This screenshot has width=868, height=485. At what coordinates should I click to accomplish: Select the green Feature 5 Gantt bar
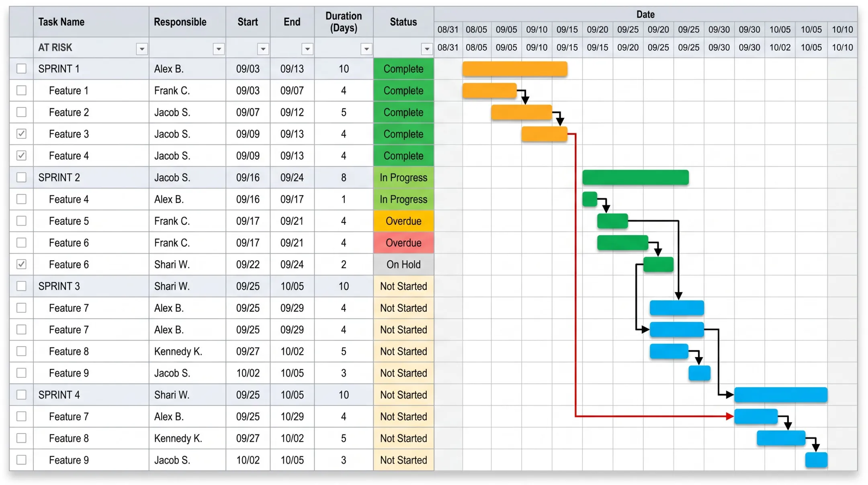point(612,221)
